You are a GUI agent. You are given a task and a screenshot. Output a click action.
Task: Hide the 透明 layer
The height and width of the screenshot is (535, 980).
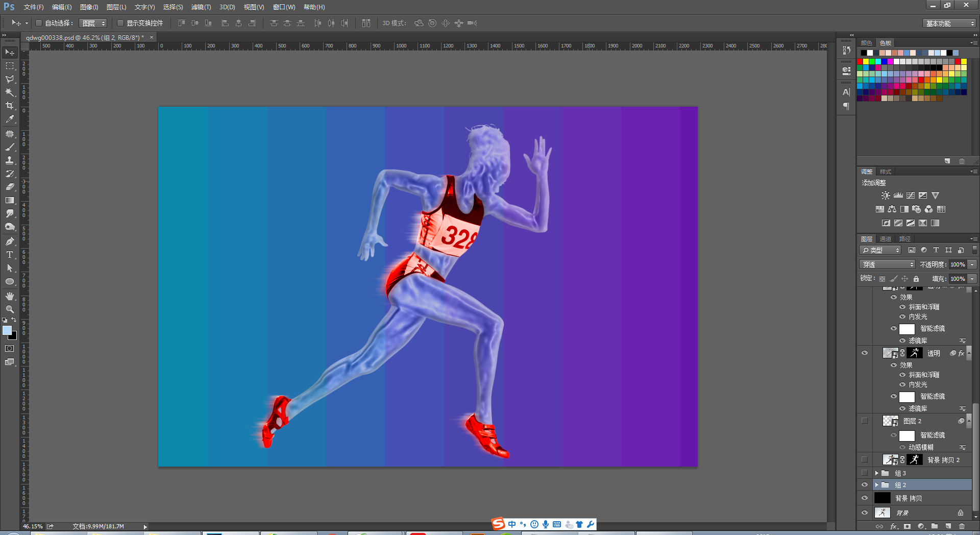point(865,353)
